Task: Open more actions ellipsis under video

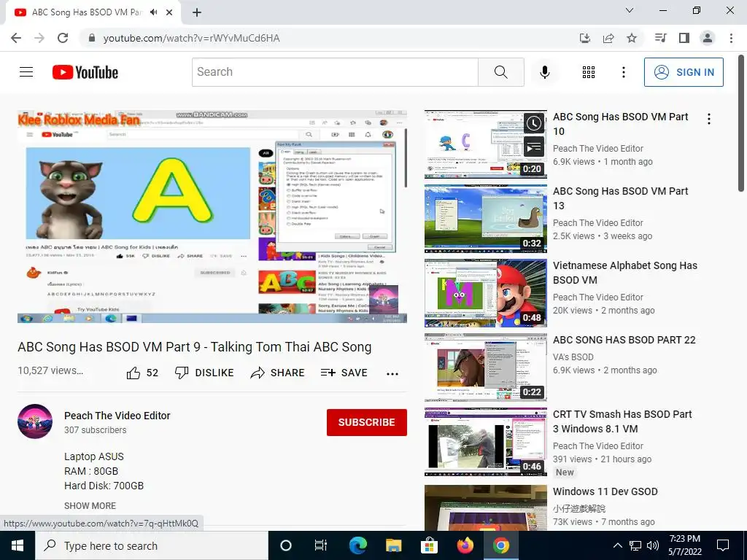Action: 392,374
